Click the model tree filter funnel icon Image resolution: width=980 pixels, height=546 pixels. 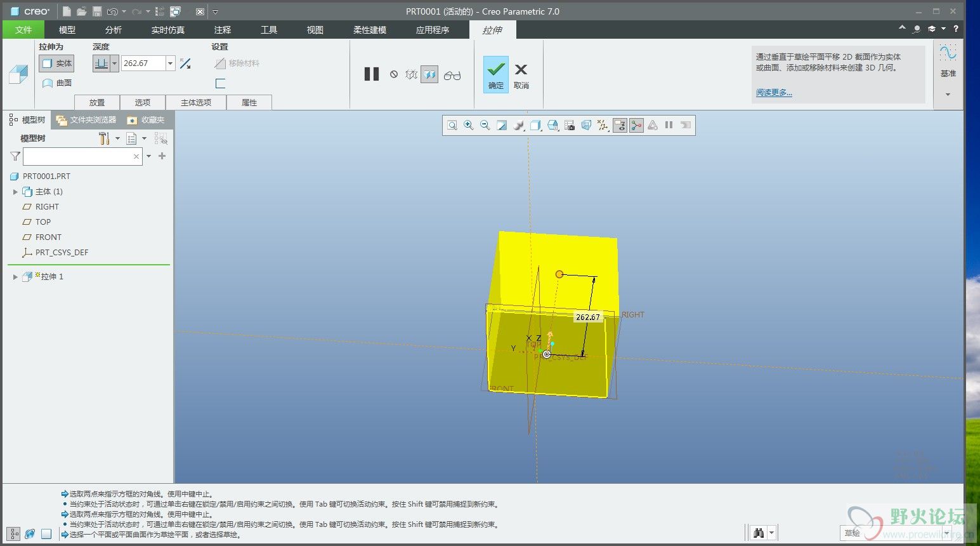[x=15, y=156]
